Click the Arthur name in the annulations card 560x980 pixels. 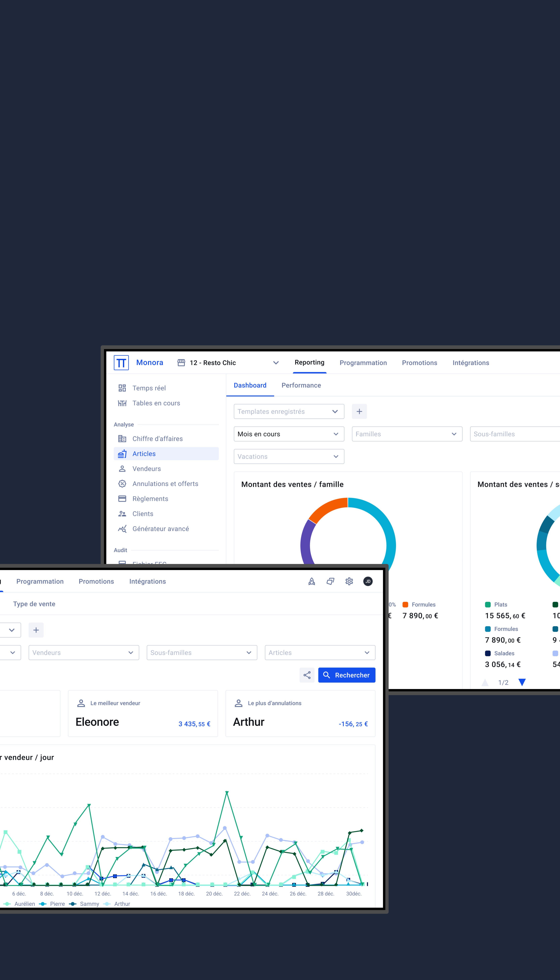point(249,722)
